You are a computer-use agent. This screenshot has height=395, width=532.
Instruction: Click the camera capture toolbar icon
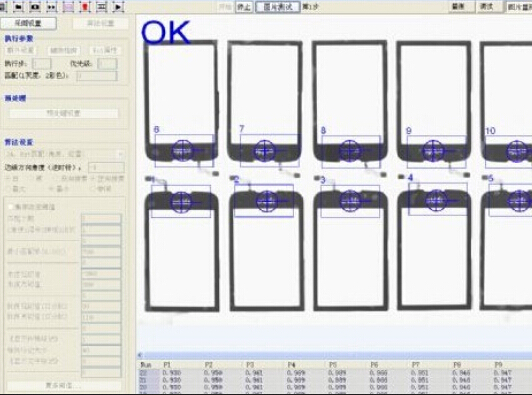(x=35, y=6)
